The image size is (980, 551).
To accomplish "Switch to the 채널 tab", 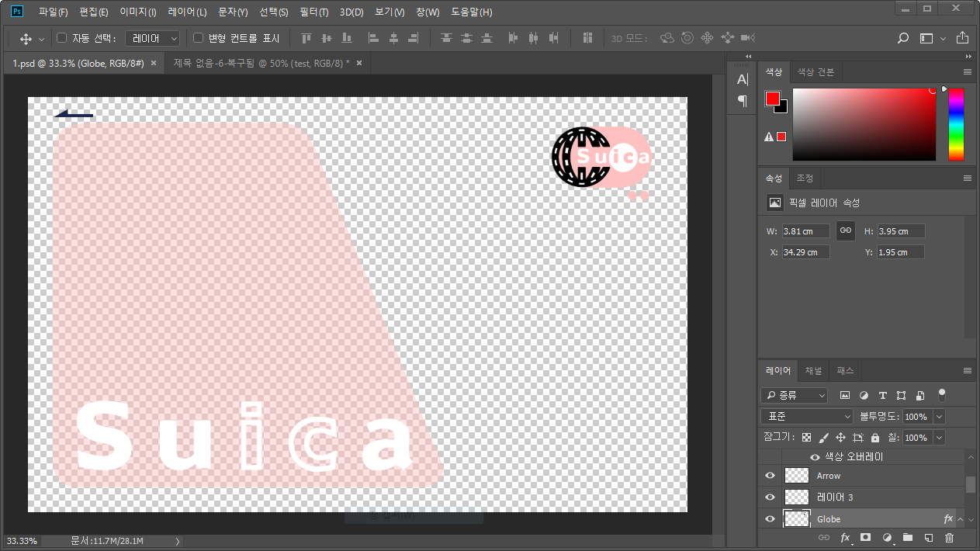I will click(x=813, y=370).
